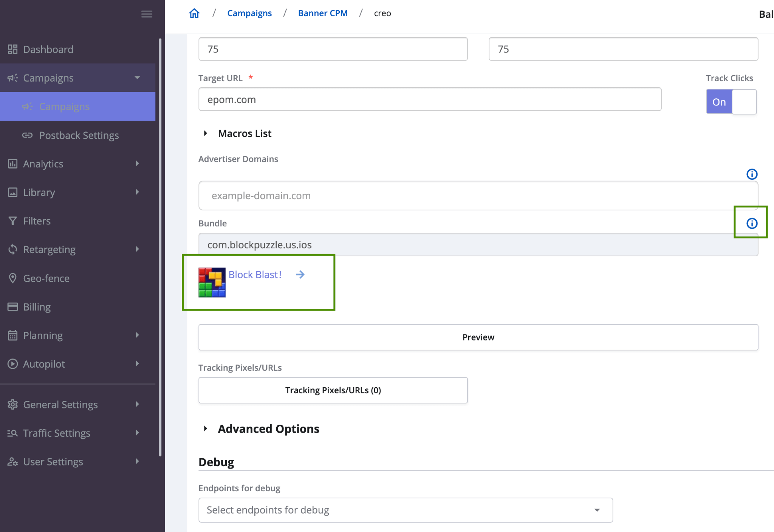The height and width of the screenshot is (532, 774).
Task: Click Campaigns breadcrumb link
Action: [249, 13]
